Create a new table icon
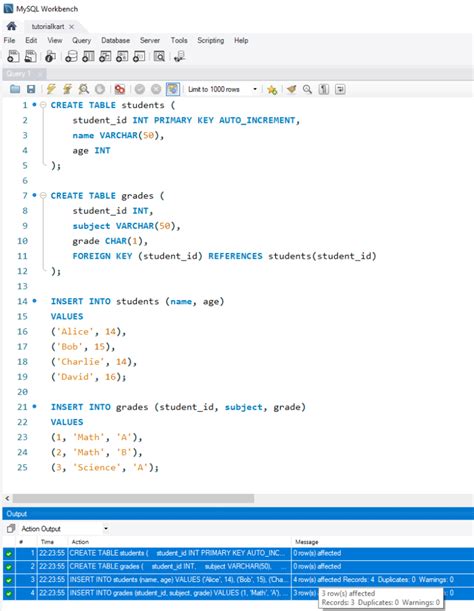The width and height of the screenshot is (474, 611). (x=88, y=57)
